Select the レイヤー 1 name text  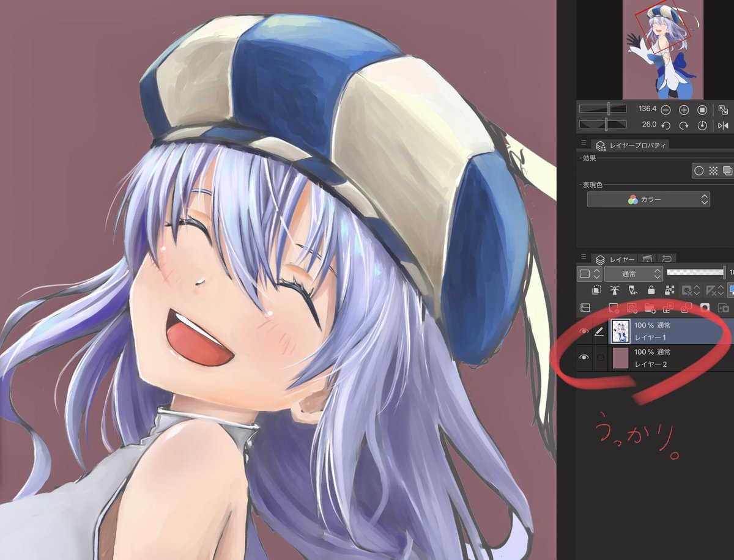pyautogui.click(x=650, y=337)
